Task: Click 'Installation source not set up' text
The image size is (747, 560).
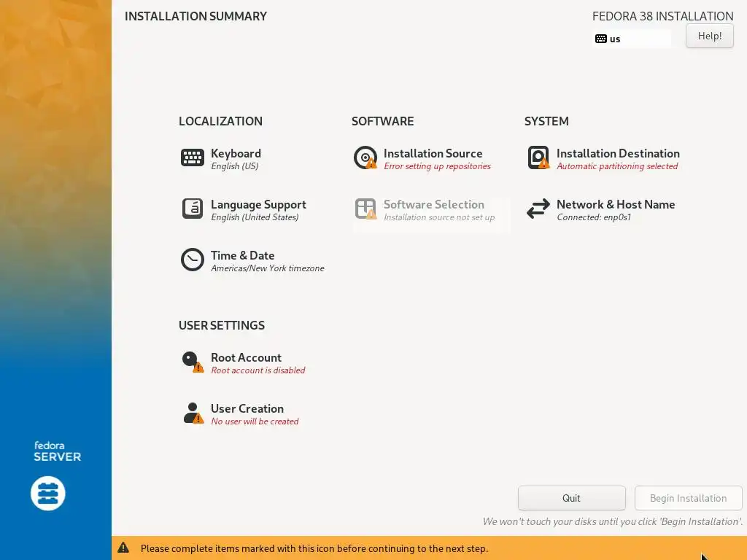Action: 439,217
